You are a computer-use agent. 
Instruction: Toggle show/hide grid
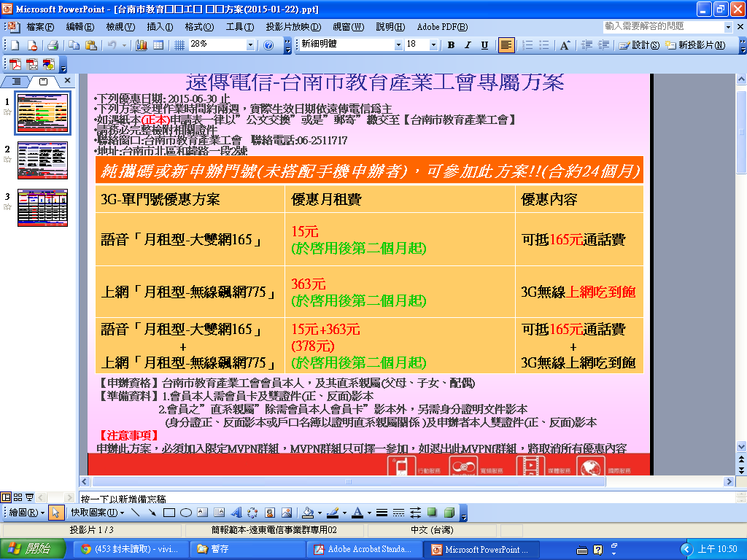pyautogui.click(x=179, y=45)
